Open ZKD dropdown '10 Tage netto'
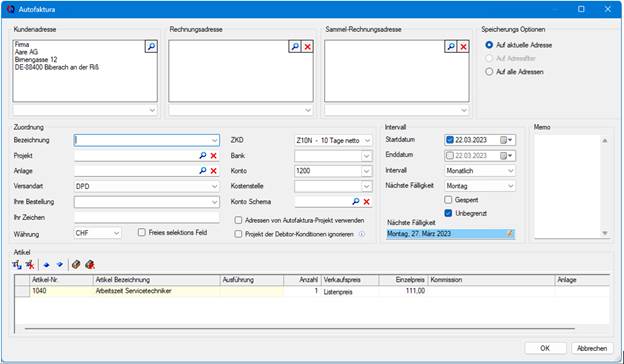This screenshot has height=364, width=624. click(x=367, y=140)
